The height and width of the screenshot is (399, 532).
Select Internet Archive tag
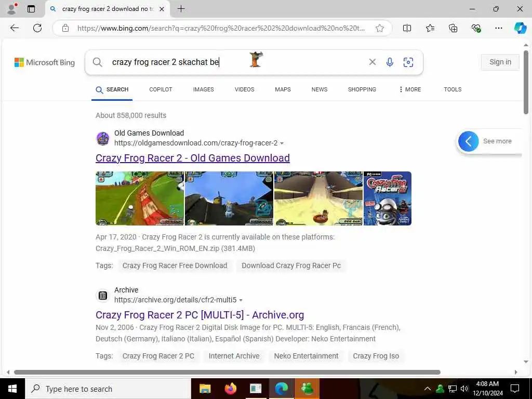click(234, 356)
